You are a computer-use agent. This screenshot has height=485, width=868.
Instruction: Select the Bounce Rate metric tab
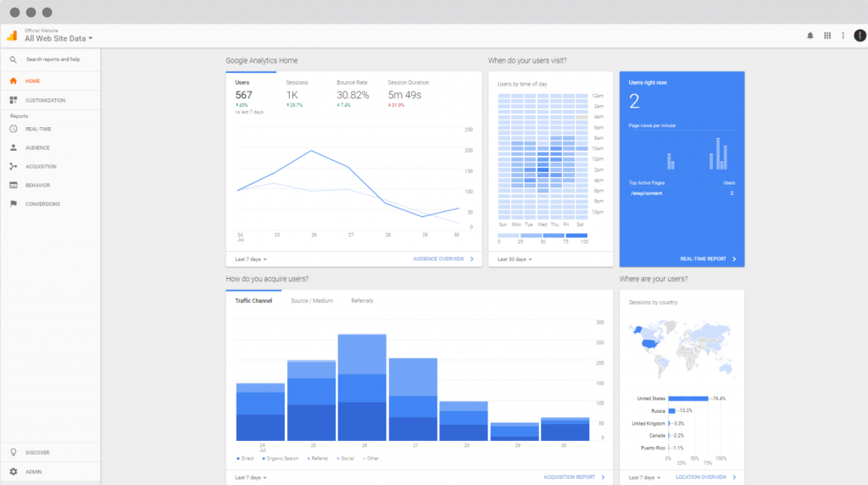(353, 94)
